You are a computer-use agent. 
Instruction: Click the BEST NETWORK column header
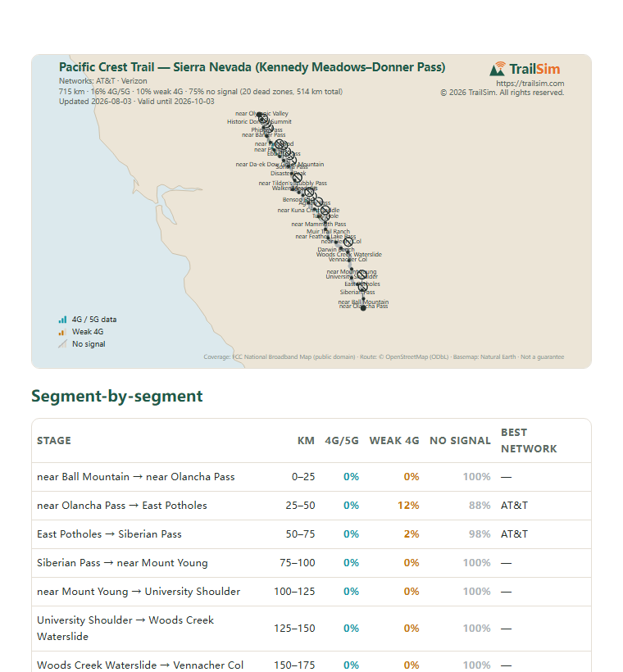coord(529,441)
